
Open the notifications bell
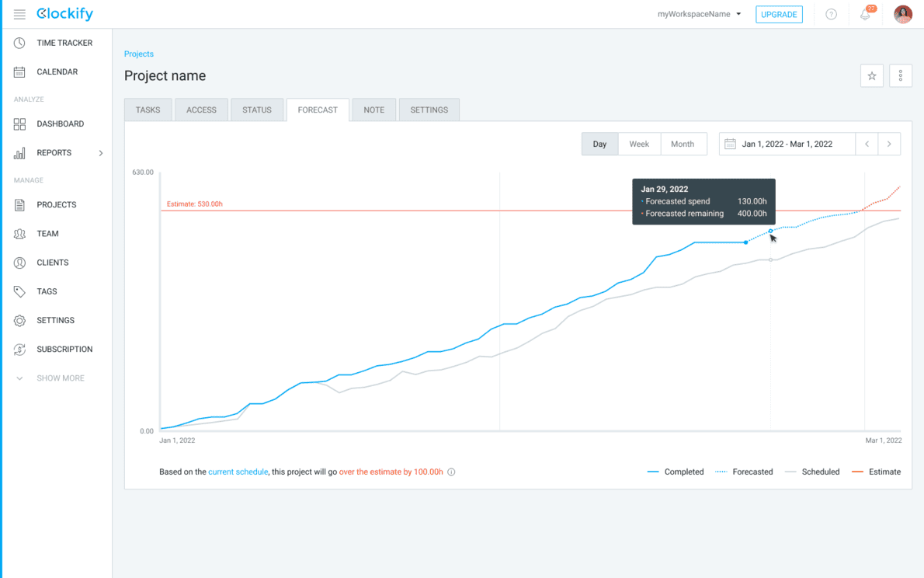click(x=865, y=14)
